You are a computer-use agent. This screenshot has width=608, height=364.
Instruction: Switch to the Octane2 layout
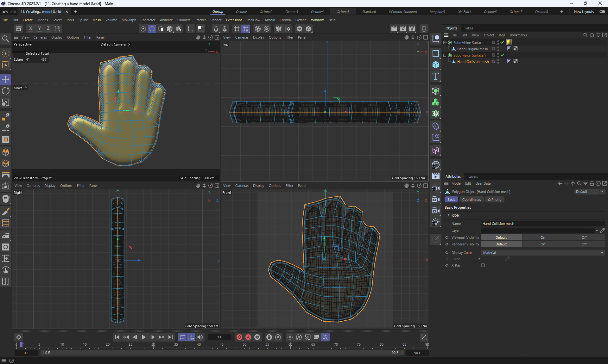266,12
